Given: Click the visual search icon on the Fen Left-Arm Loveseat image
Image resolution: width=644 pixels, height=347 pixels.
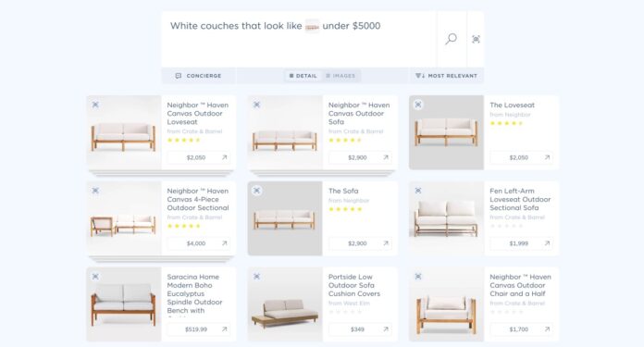Looking at the screenshot, I should [418, 191].
